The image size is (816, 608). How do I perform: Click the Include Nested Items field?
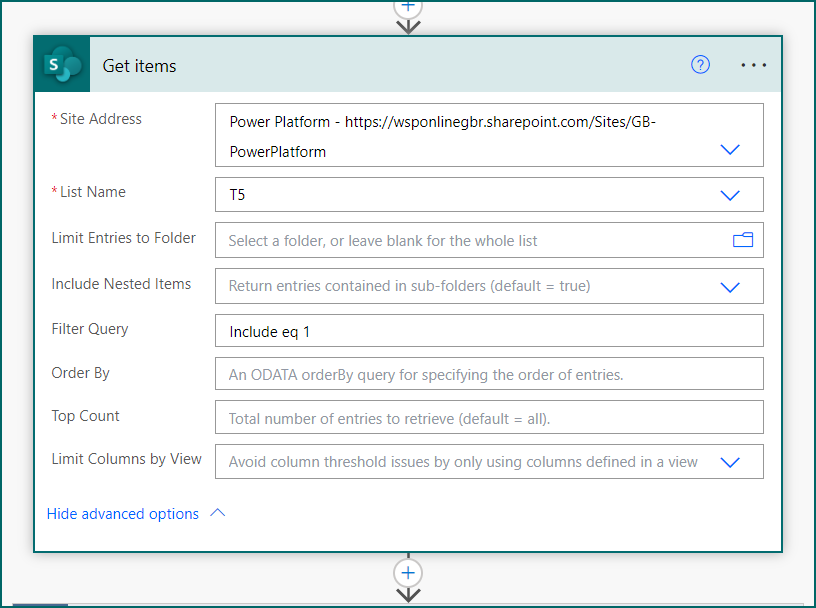coord(489,286)
